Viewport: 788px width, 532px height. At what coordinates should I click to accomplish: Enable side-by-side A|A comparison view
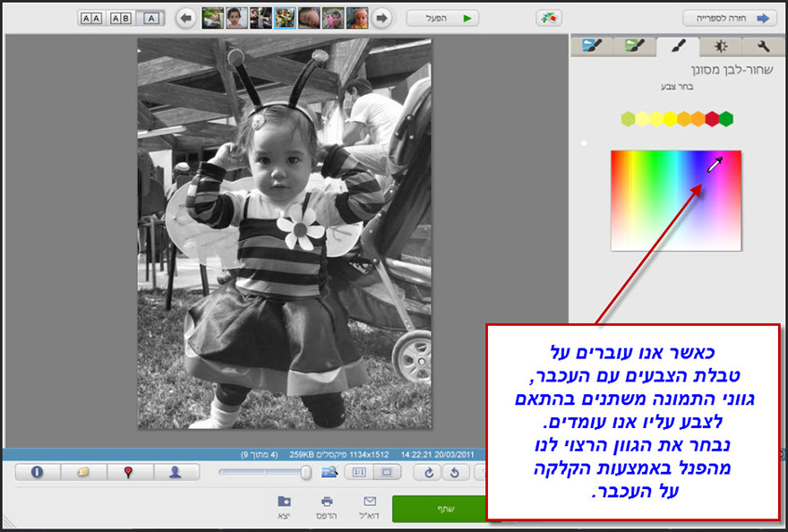(93, 17)
